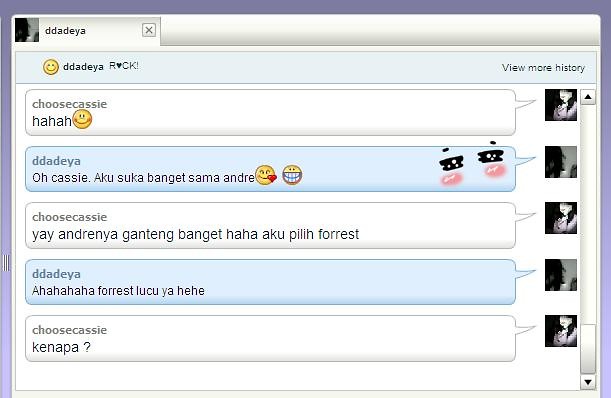Click scrollbar down arrow in chat
The height and width of the screenshot is (398, 611).
click(588, 382)
